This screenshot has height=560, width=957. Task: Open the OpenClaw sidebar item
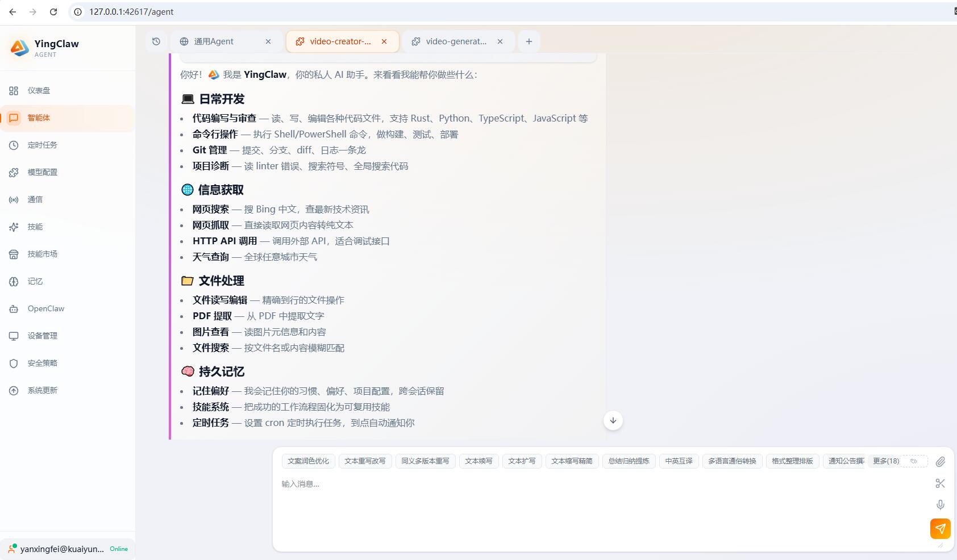tap(67, 308)
